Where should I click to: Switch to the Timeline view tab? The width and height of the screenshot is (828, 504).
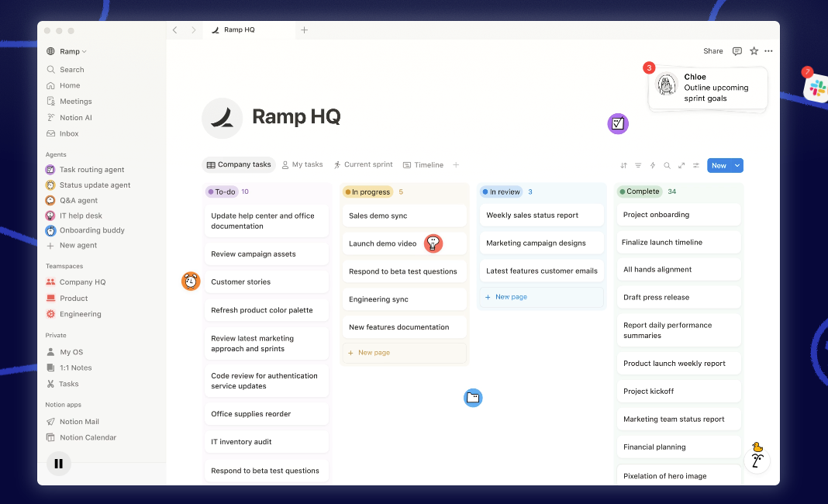[423, 164]
